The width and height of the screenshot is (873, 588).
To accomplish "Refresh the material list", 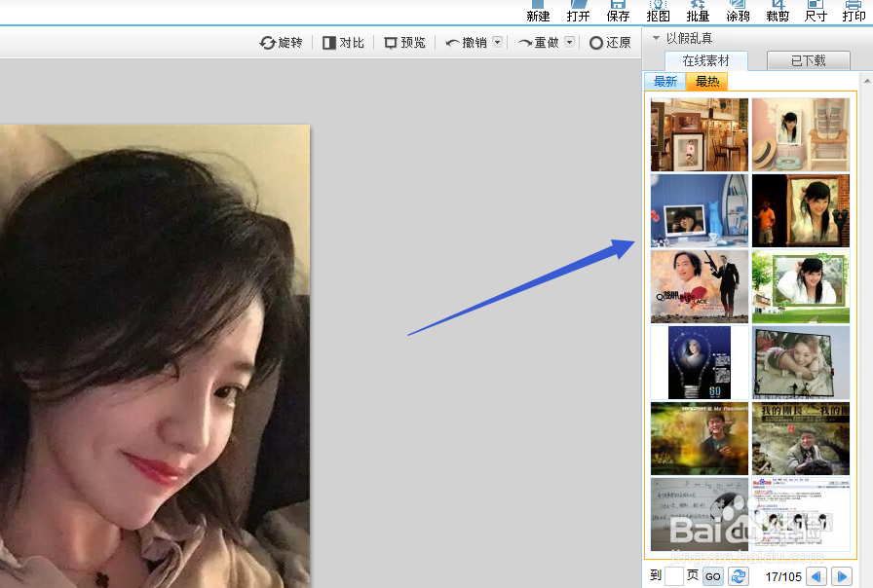I will [739, 576].
